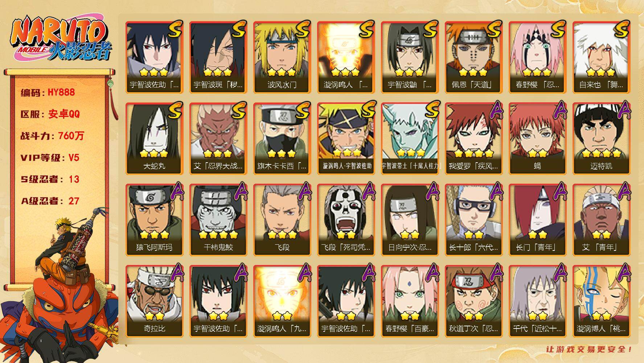
Task: Open the 大蛇丸 character card
Action: tap(154, 138)
